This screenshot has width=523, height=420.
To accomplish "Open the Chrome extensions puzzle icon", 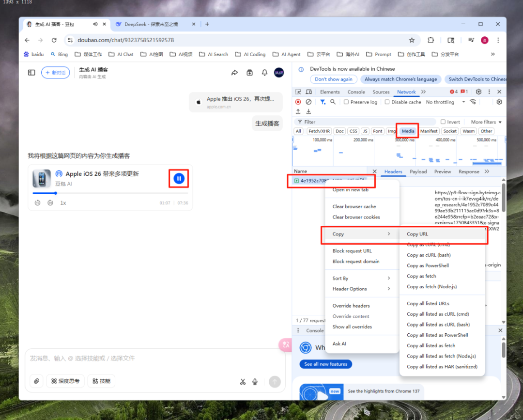I will point(431,40).
